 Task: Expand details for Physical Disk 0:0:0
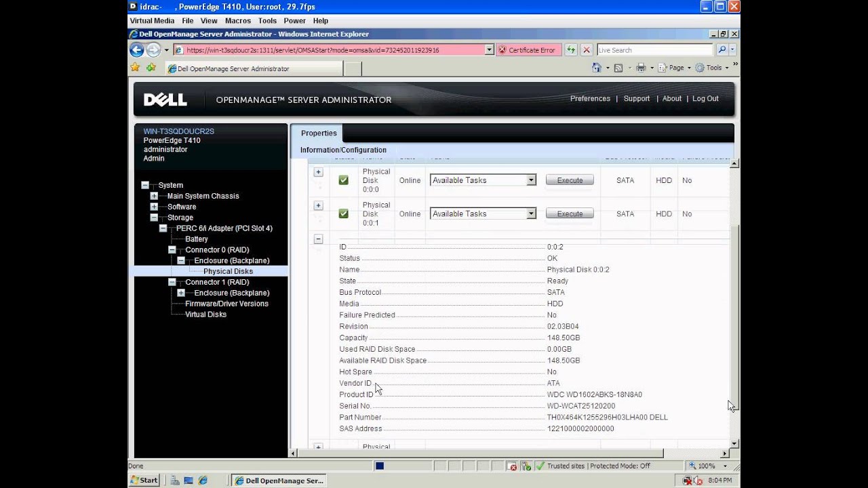[318, 172]
